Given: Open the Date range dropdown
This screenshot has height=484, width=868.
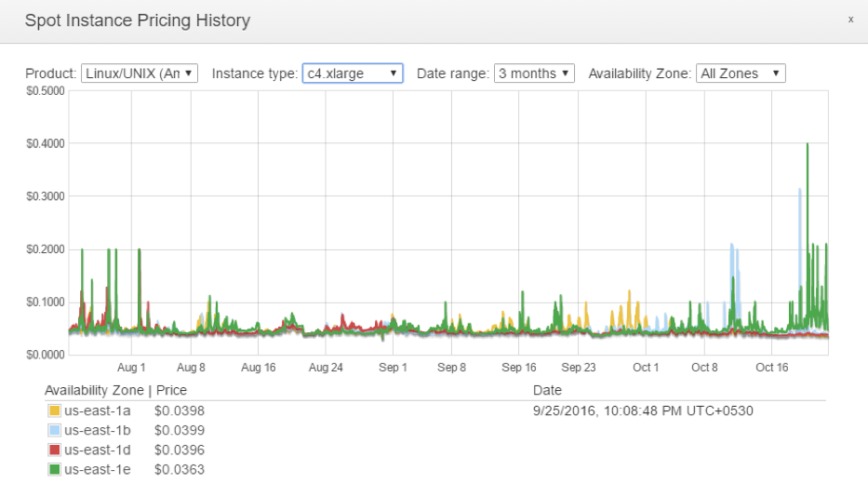Looking at the screenshot, I should (534, 74).
